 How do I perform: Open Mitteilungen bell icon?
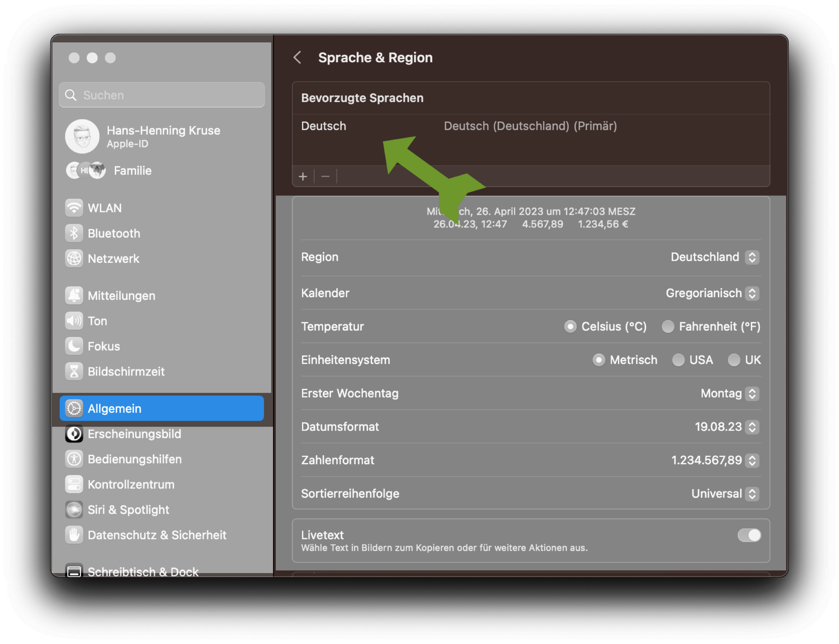[74, 295]
